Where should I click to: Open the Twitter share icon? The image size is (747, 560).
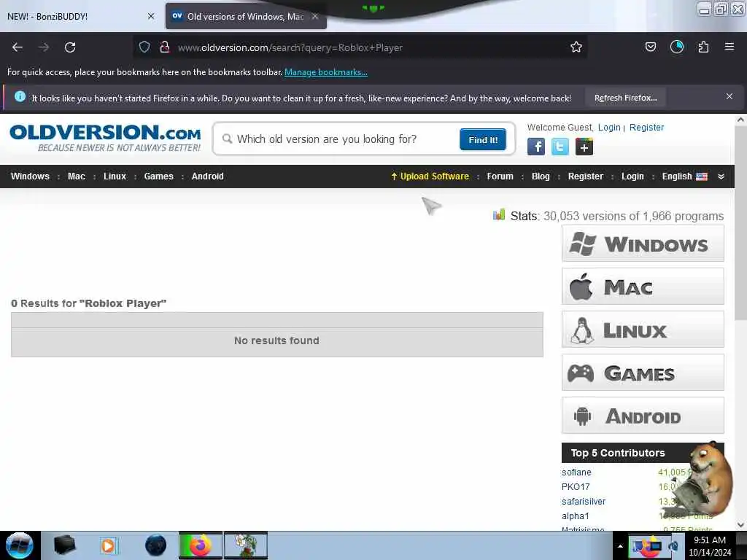[x=560, y=147]
